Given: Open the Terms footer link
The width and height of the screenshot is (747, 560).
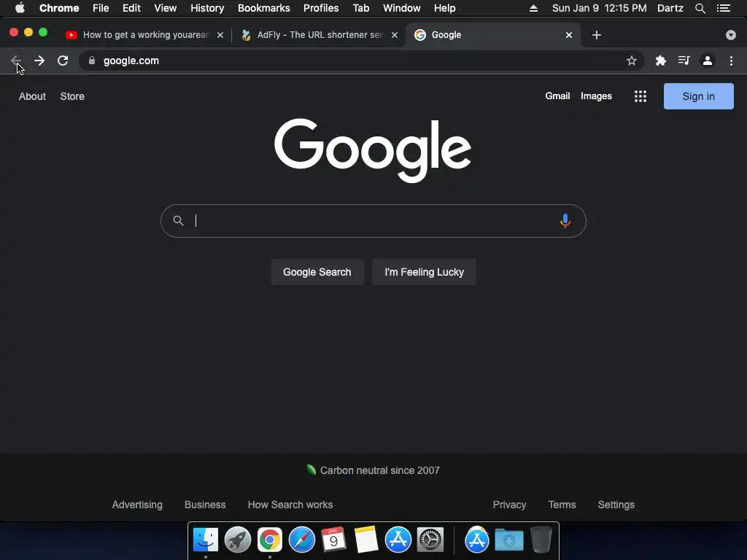Looking at the screenshot, I should tap(562, 505).
